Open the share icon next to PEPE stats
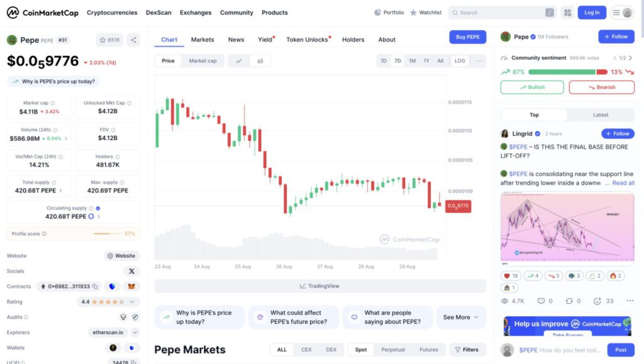 click(133, 39)
